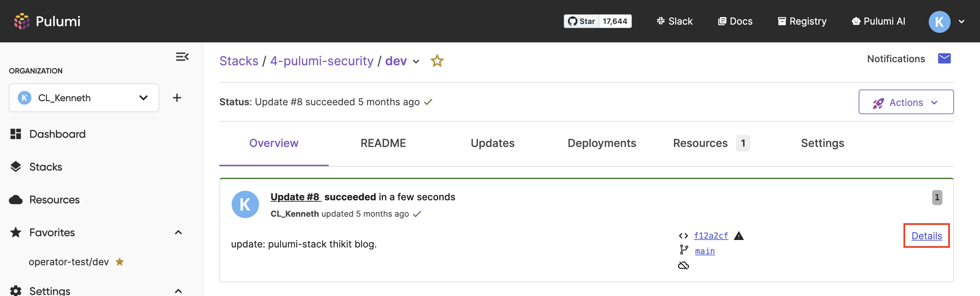Screen dimensions: 980x296
Task: Collapse the Favorites section chevron
Action: 178,232
